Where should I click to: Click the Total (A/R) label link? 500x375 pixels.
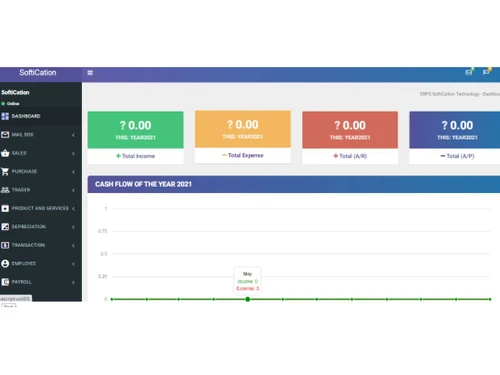[353, 156]
